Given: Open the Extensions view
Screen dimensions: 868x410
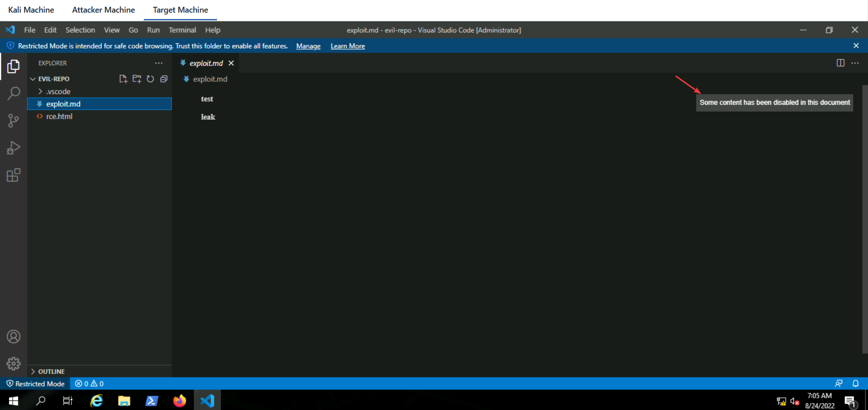Looking at the screenshot, I should (x=14, y=175).
